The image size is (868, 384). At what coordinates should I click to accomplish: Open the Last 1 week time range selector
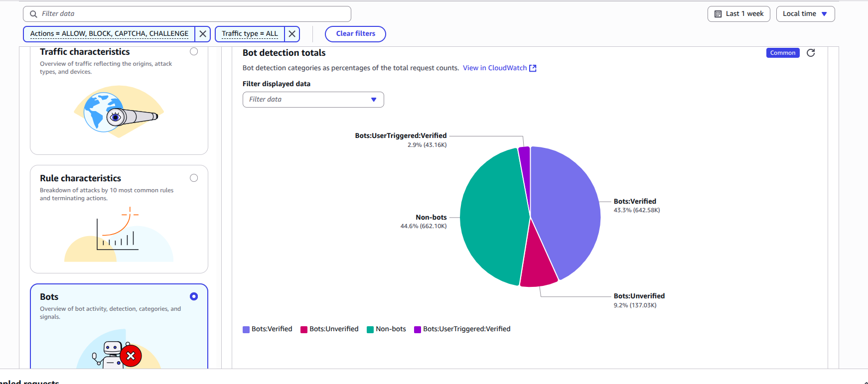[739, 14]
